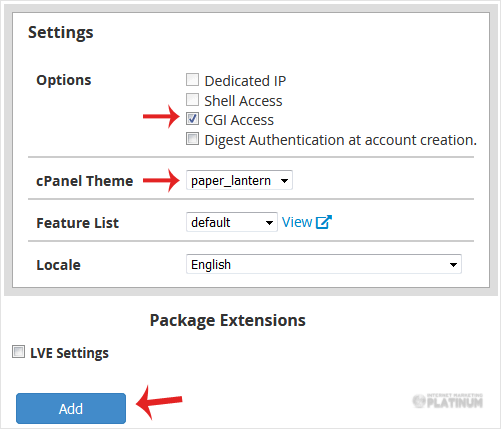The height and width of the screenshot is (429, 501).
Task: Uncheck the CGI Access option
Action: click(192, 119)
